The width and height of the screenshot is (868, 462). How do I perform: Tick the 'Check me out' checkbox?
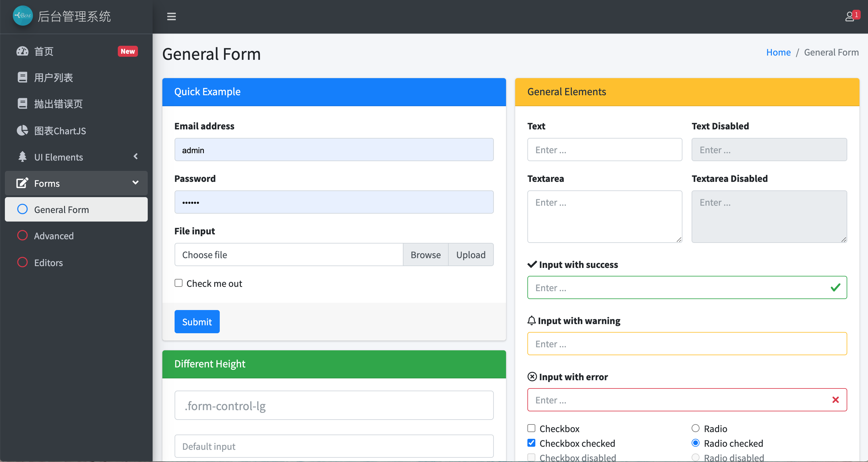178,283
